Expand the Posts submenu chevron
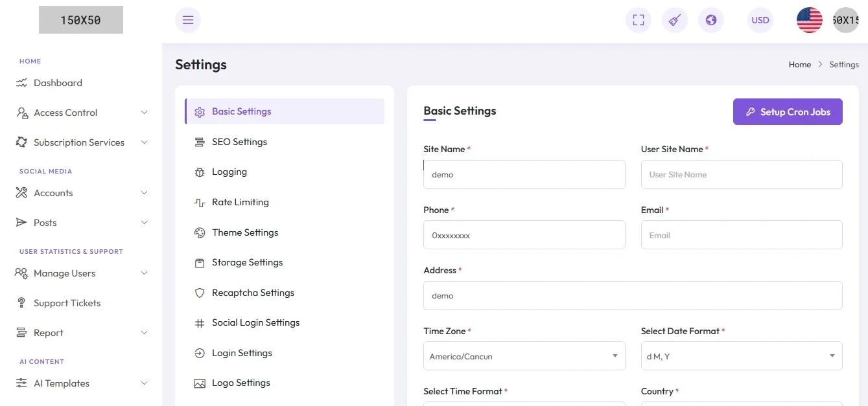 (x=144, y=223)
